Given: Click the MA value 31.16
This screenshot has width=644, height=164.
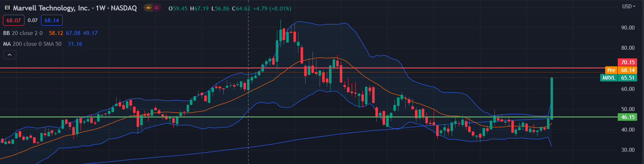Looking at the screenshot, I should (x=75, y=44).
